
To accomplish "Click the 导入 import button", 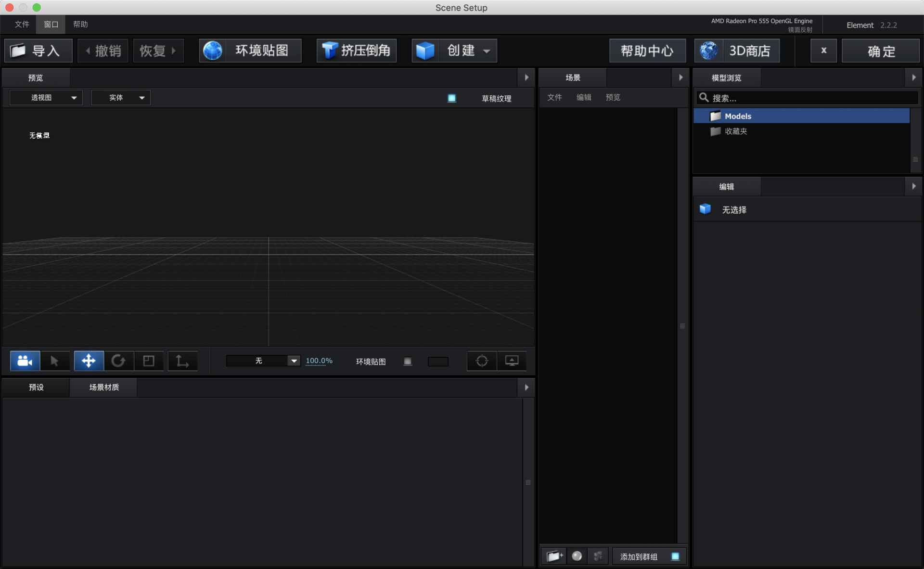I will (x=38, y=51).
